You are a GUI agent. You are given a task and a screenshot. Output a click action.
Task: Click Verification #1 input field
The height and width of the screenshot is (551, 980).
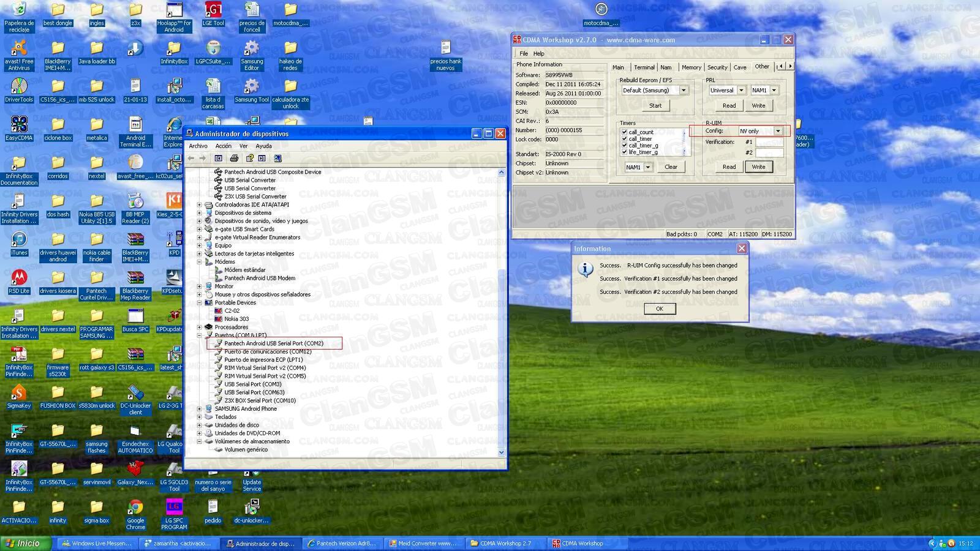tap(769, 142)
